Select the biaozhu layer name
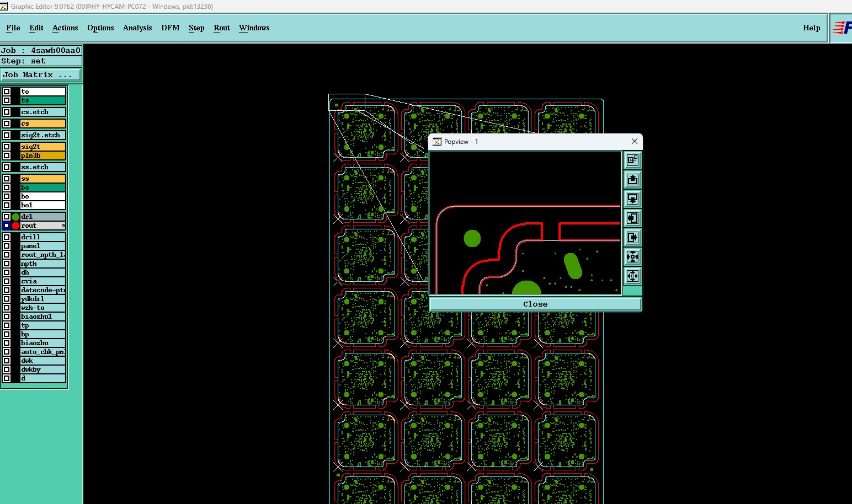This screenshot has height=504, width=852. [x=43, y=343]
